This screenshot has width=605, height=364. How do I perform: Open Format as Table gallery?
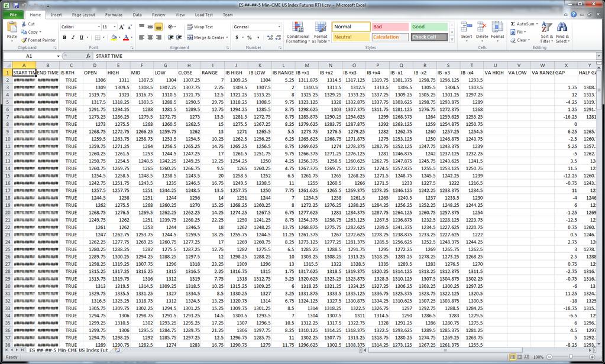click(x=321, y=32)
